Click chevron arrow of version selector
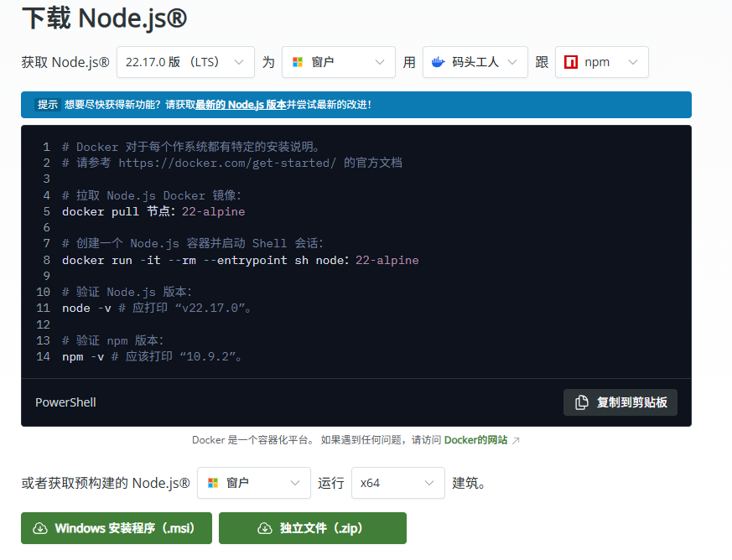Viewport: 732px width, 560px height. [239, 62]
